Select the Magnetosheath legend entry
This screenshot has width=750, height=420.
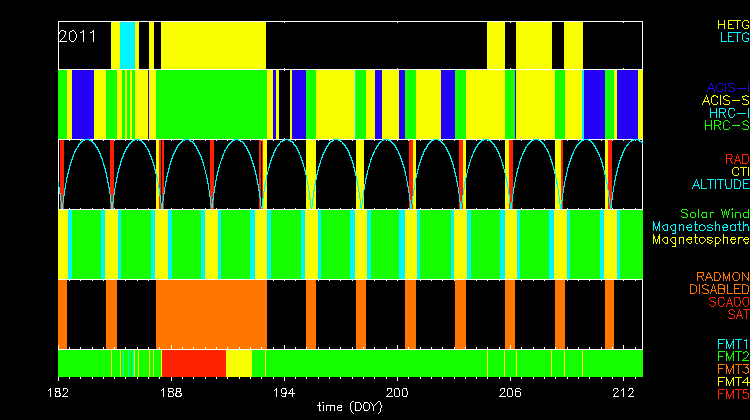[700, 227]
